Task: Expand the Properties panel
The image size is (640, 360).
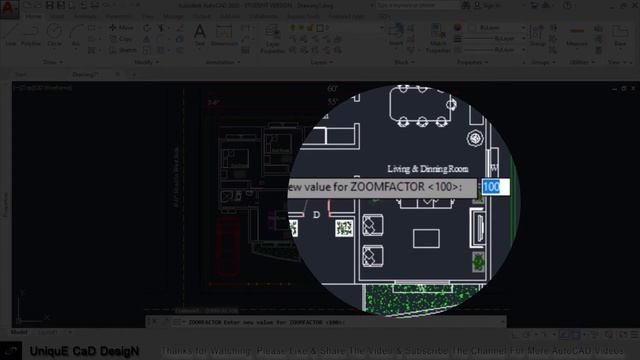Action: tap(472, 62)
